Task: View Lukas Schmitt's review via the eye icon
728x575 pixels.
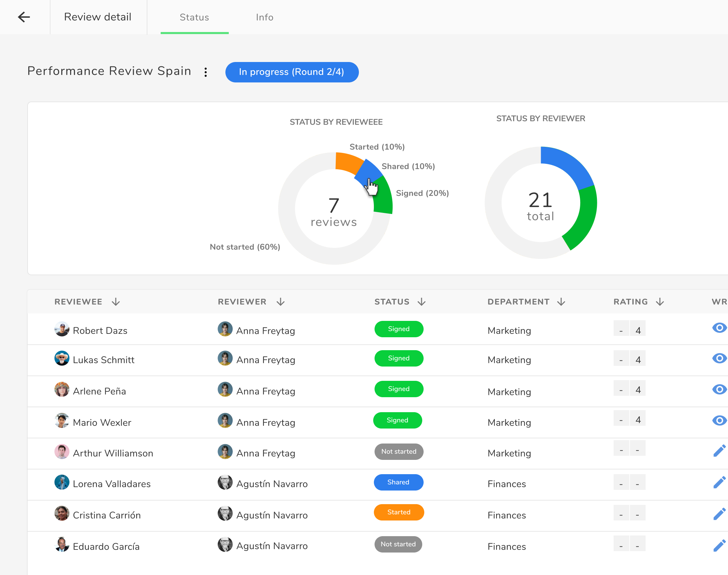Action: [x=719, y=358]
